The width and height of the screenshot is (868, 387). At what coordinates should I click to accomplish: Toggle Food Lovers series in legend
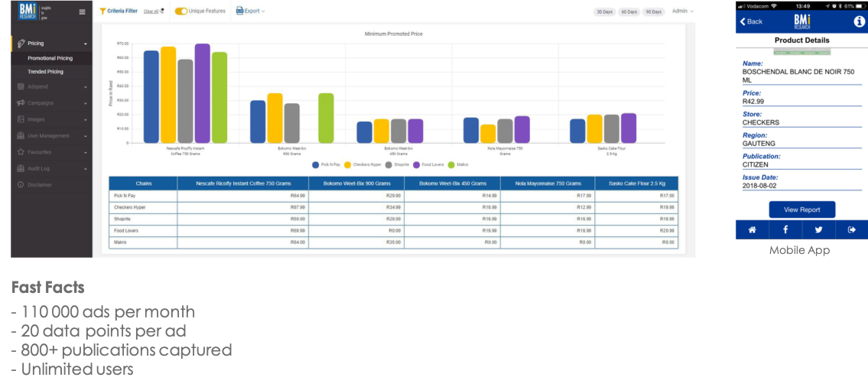(428, 164)
